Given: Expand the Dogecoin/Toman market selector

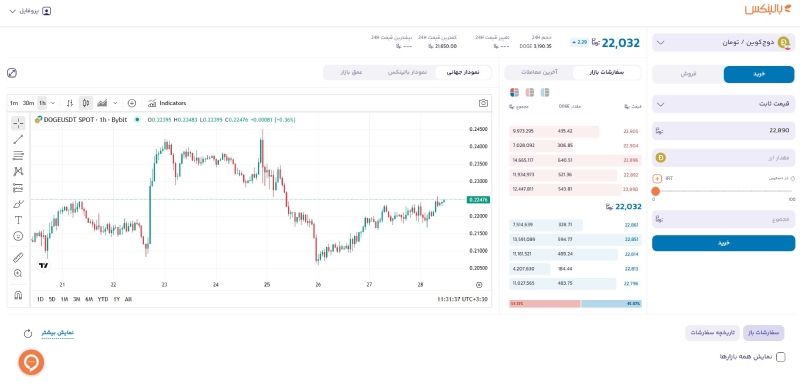Looking at the screenshot, I should click(723, 43).
